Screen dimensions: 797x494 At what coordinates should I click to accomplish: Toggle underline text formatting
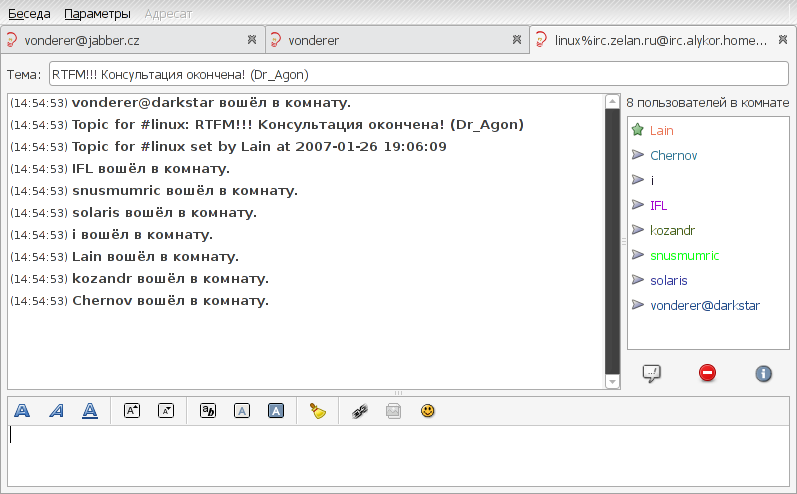pos(90,410)
